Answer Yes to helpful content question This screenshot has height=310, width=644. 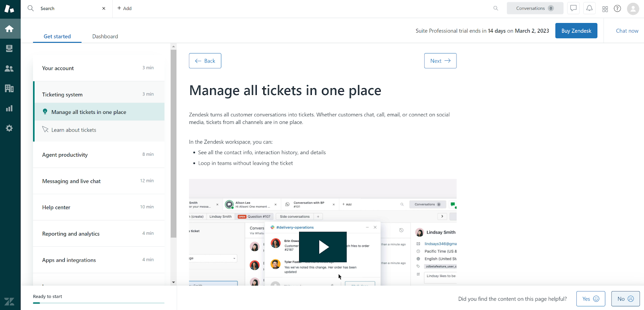coord(590,299)
